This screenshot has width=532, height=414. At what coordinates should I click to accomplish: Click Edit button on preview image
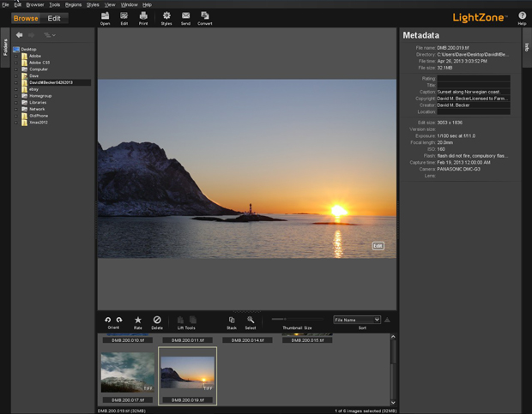point(378,246)
